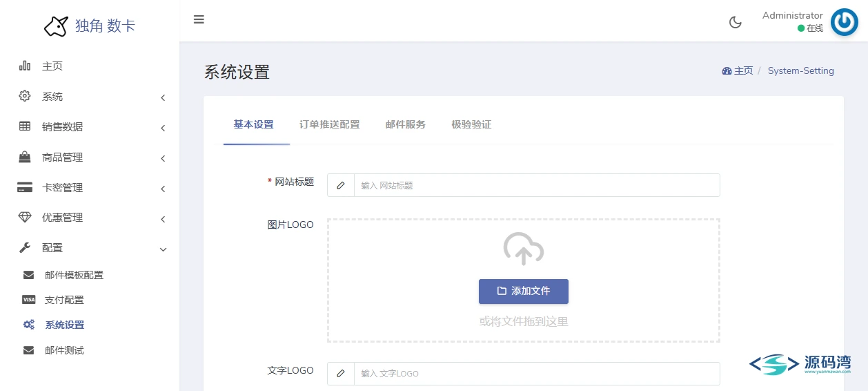Click the bar chart icon beside 主页

click(25, 66)
